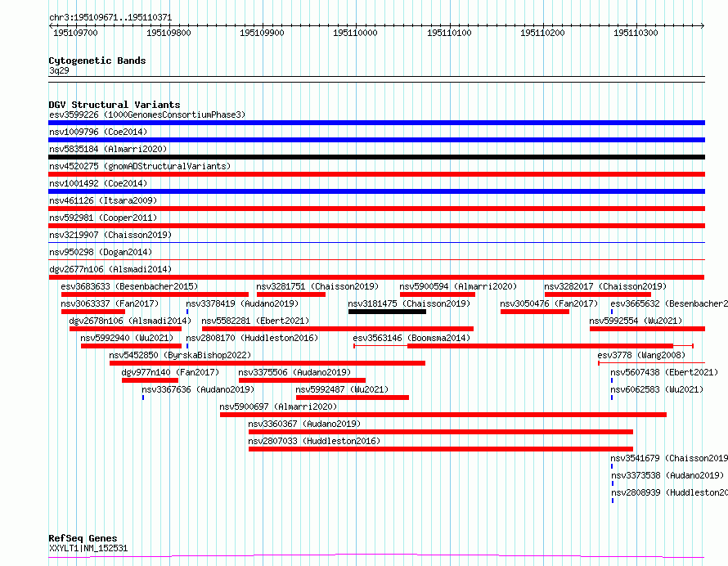Click the Cytogenetic Bands track title
Viewport: 728px width, 566px height.
click(97, 61)
